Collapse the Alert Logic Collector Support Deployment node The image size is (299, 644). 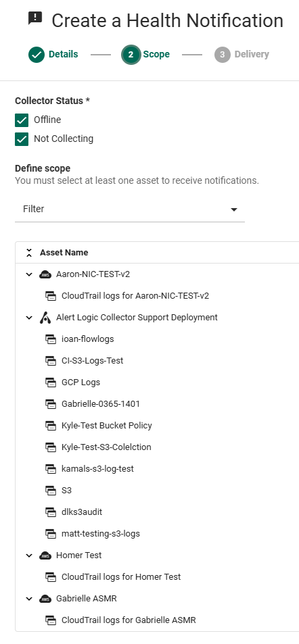[x=29, y=318]
